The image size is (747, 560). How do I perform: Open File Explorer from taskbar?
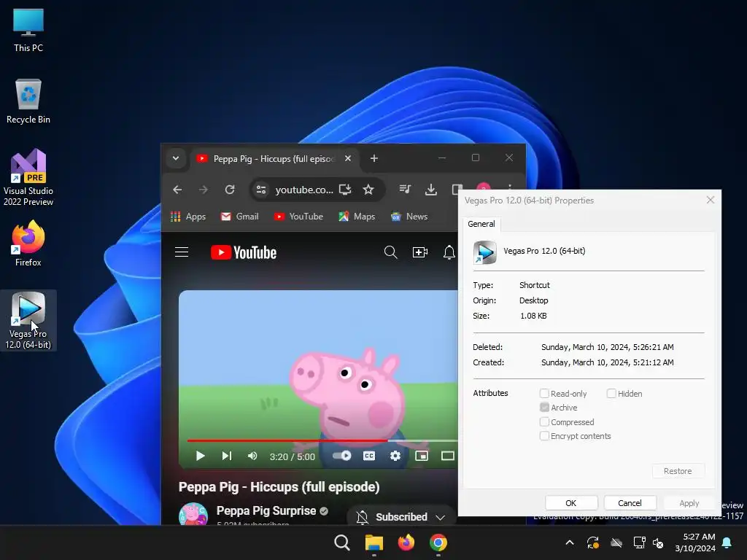click(374, 542)
